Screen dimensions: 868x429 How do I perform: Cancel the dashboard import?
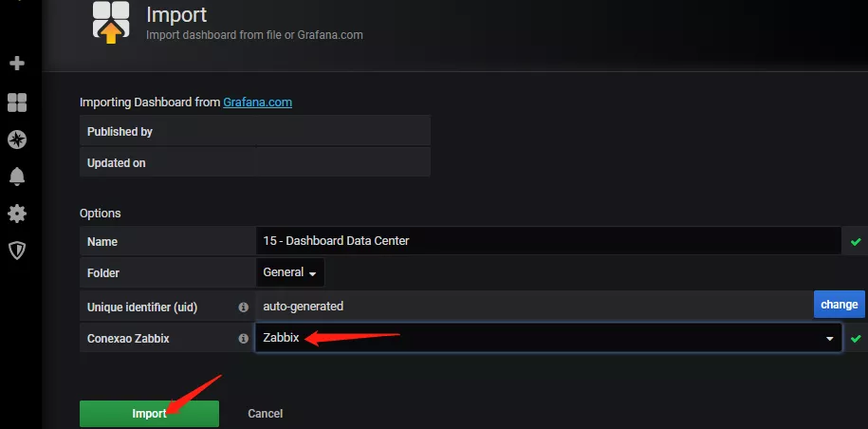pyautogui.click(x=265, y=414)
